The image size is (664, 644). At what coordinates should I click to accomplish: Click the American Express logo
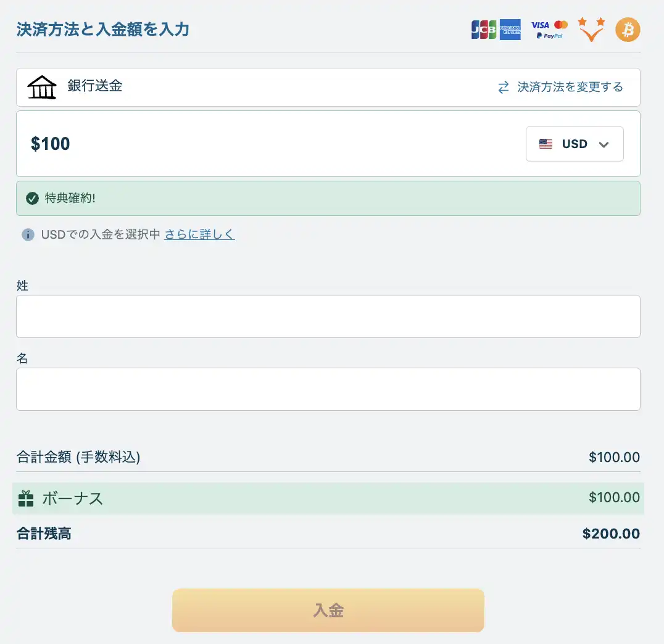[x=510, y=30]
